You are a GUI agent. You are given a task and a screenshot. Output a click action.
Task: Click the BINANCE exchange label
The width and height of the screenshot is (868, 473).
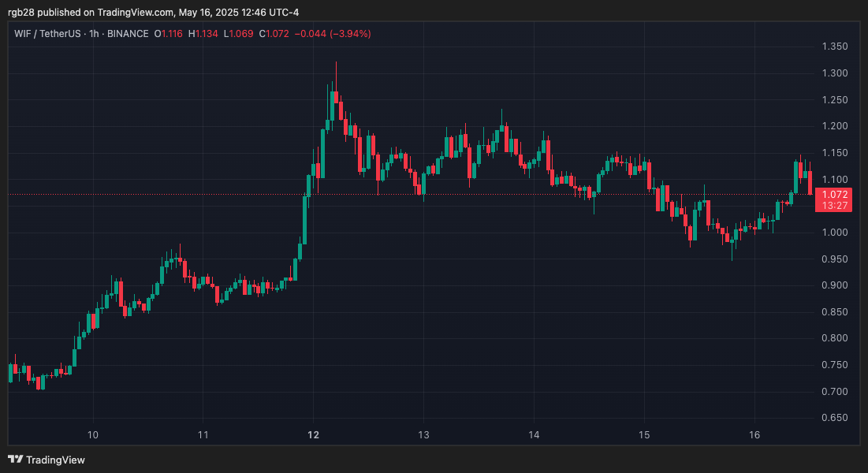tap(127, 34)
